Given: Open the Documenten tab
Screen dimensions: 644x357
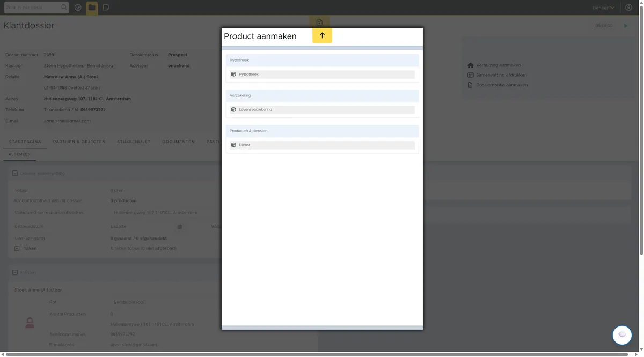Looking at the screenshot, I should tap(178, 142).
